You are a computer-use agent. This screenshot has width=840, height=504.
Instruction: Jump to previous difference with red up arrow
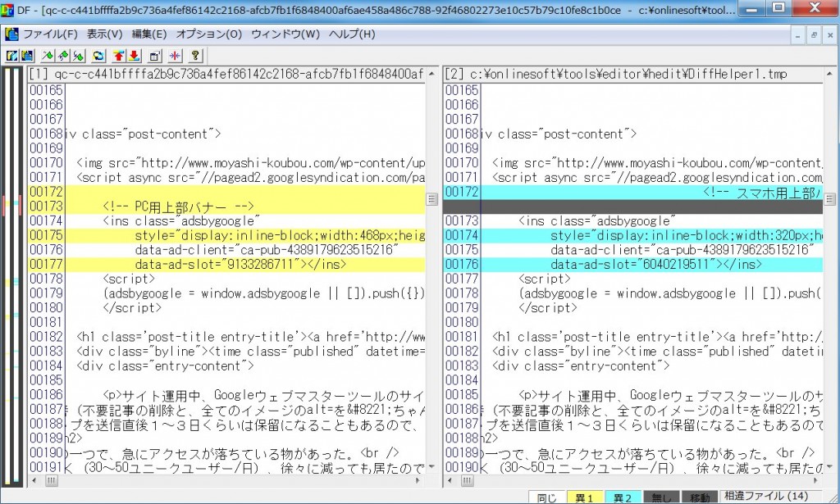pyautogui.click(x=119, y=56)
